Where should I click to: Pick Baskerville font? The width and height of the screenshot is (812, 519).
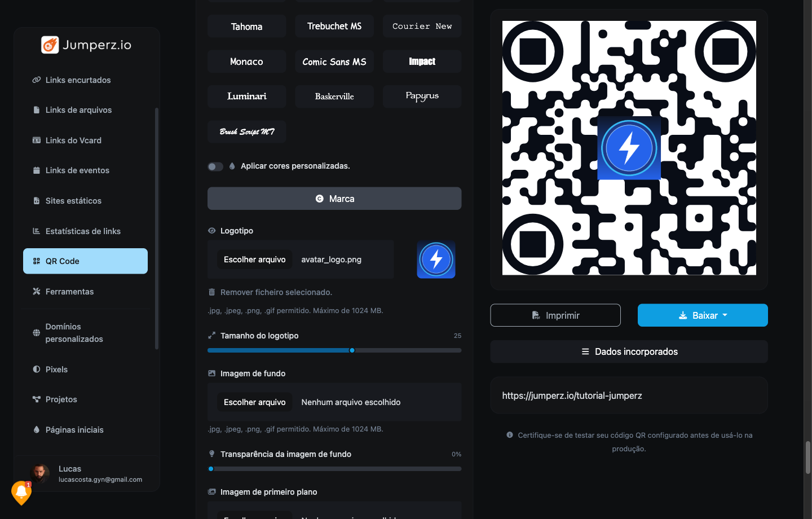coord(334,96)
